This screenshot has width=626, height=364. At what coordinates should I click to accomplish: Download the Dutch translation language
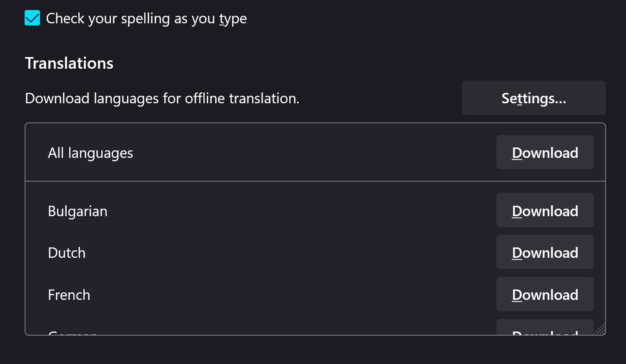coord(544,252)
